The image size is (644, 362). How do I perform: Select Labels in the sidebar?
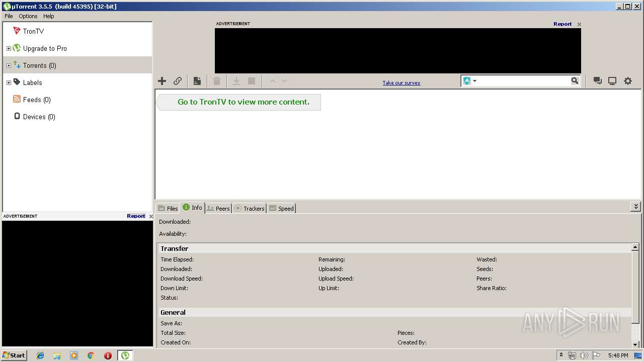pyautogui.click(x=32, y=82)
